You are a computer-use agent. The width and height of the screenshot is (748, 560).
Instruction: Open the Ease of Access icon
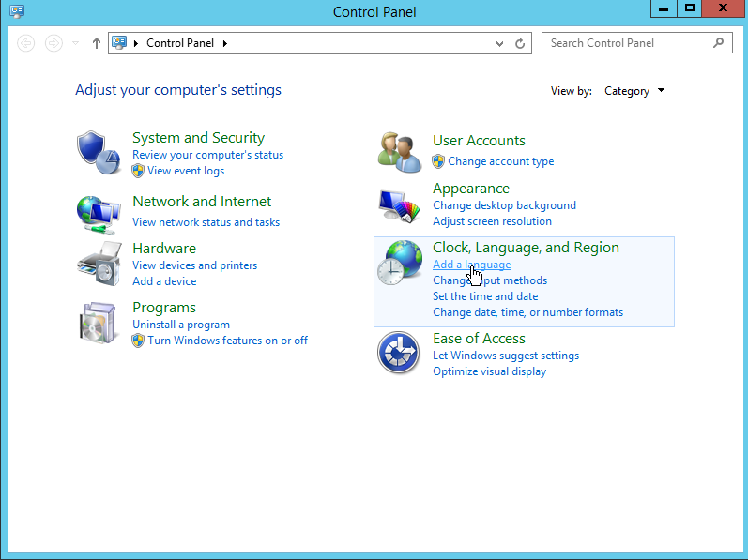tap(398, 353)
